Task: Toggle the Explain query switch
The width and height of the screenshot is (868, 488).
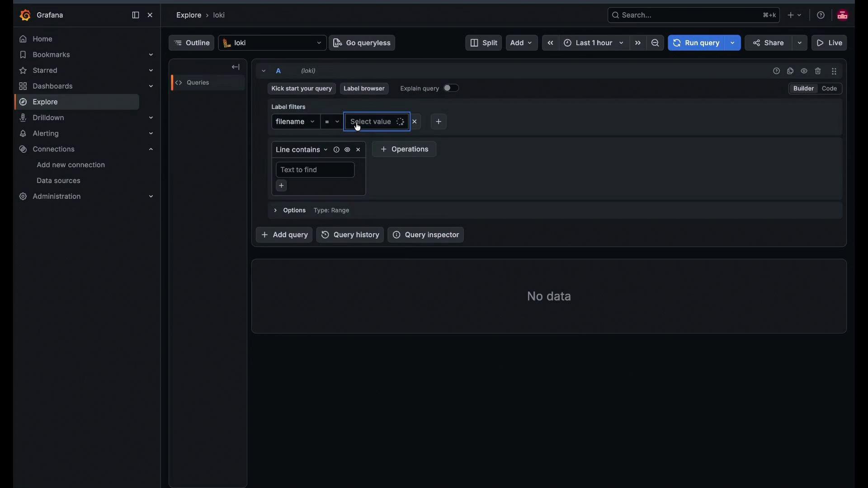Action: tap(451, 88)
